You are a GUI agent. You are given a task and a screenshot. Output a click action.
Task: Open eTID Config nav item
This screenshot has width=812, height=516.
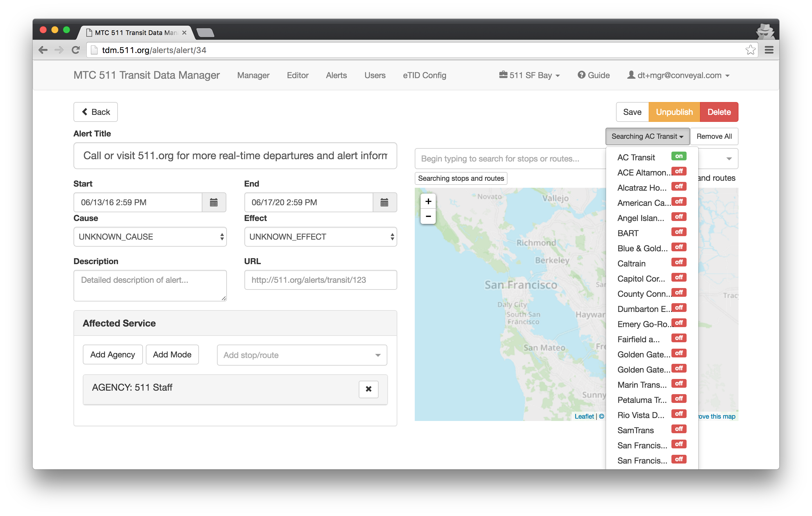click(425, 75)
